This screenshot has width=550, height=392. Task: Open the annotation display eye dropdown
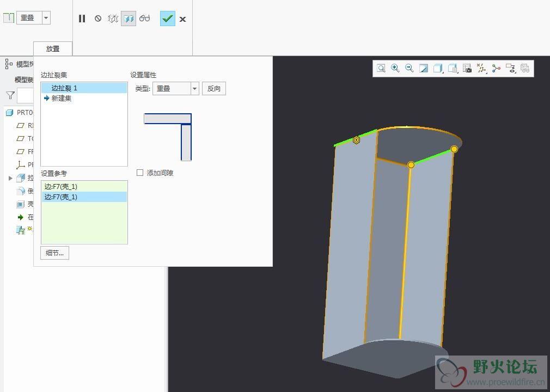point(510,69)
